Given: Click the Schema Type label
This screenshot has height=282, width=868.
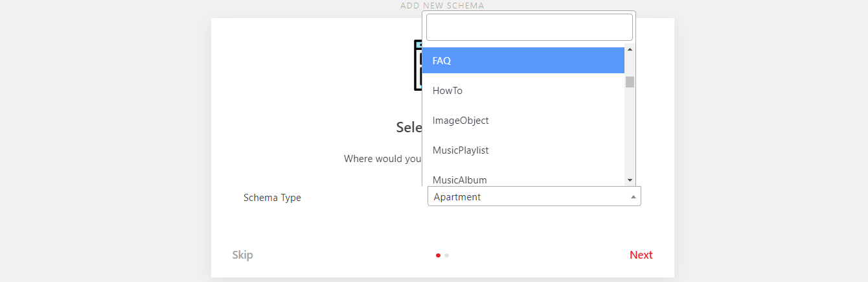Looking at the screenshot, I should (272, 198).
